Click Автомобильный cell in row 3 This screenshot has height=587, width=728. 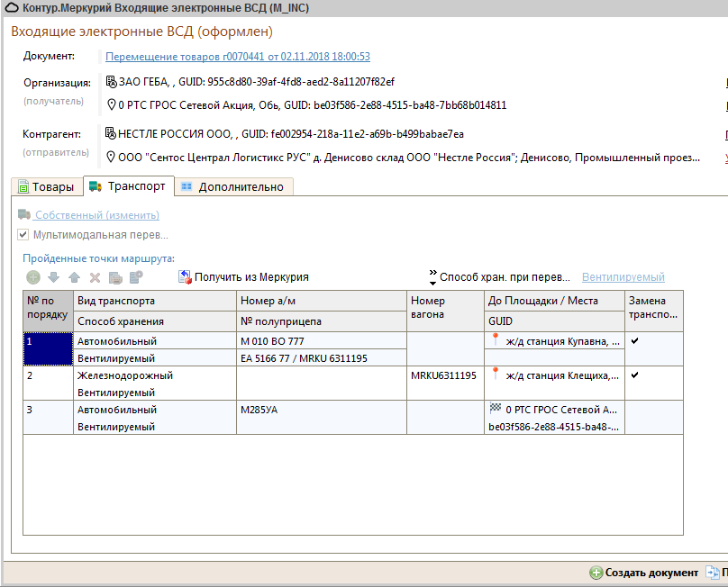click(x=155, y=410)
